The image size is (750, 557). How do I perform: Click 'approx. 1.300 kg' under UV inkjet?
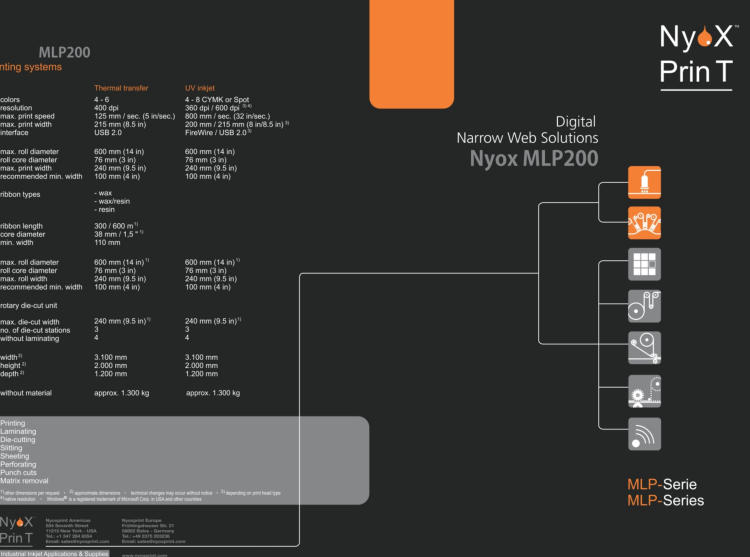tap(213, 393)
